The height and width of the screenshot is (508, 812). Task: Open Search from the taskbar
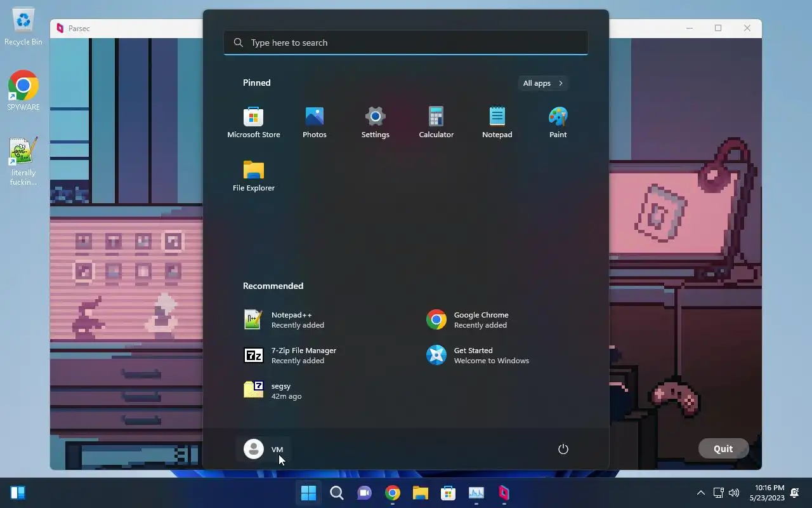(337, 493)
